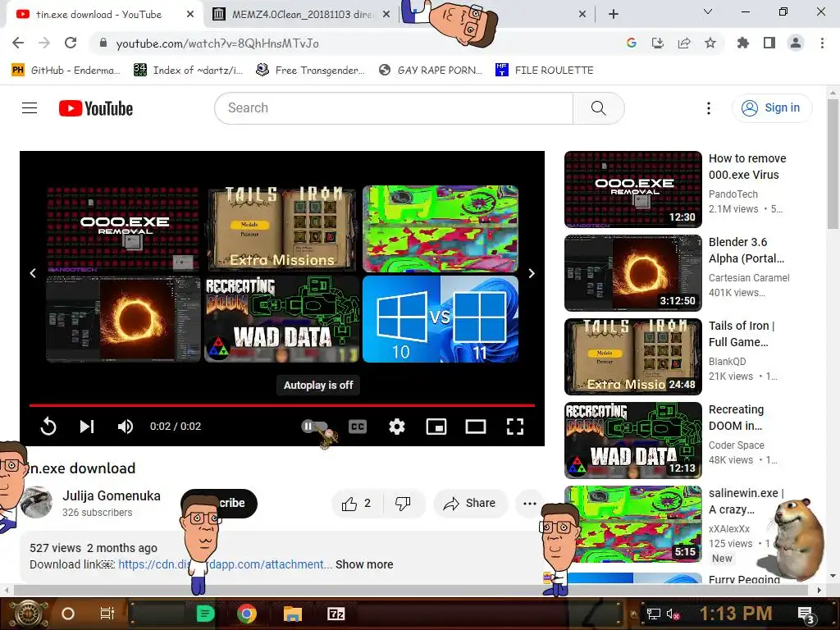Enable miniplayer mode
The width and height of the screenshot is (840, 630).
pos(436,427)
